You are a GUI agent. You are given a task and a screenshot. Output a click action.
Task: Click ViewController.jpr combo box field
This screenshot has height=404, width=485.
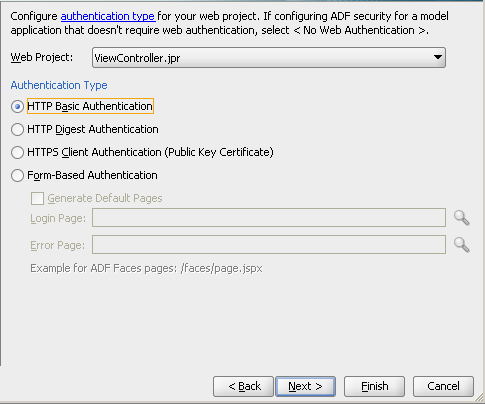click(269, 58)
